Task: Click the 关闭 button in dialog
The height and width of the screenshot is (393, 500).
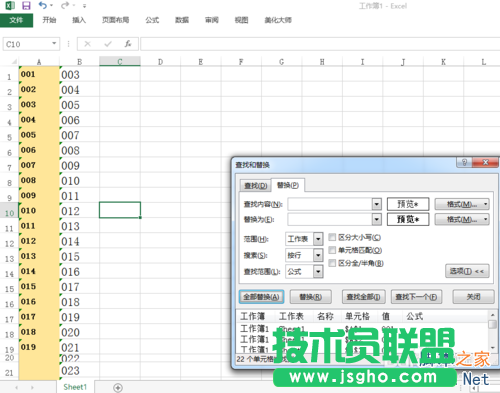Action: point(474,297)
